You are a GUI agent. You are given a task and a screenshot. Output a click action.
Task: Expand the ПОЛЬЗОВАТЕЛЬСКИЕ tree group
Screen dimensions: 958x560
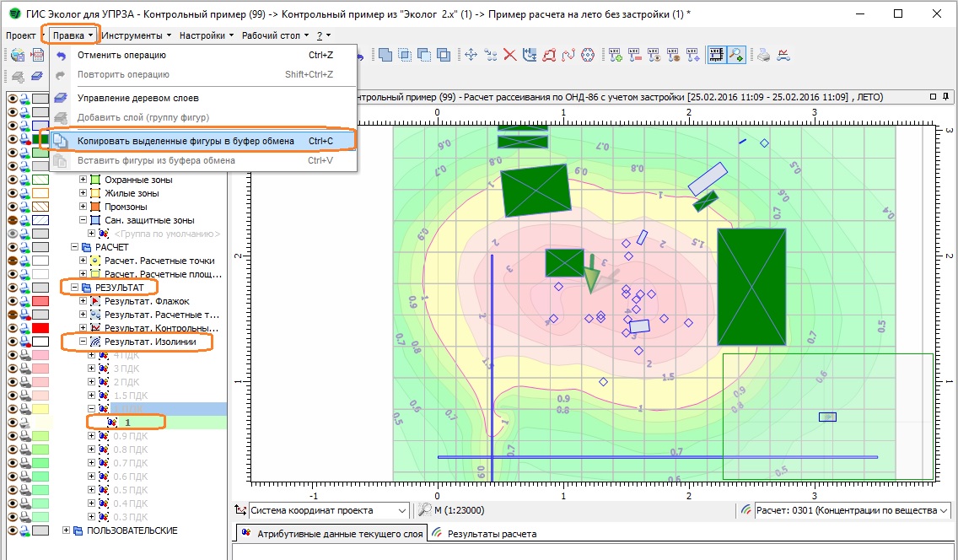pos(67,530)
